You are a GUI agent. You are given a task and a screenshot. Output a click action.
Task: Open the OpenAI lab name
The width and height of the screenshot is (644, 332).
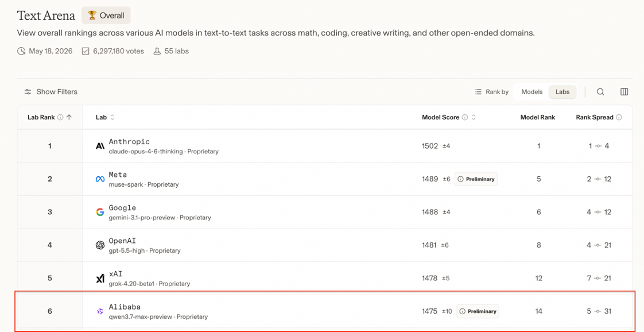(122, 241)
